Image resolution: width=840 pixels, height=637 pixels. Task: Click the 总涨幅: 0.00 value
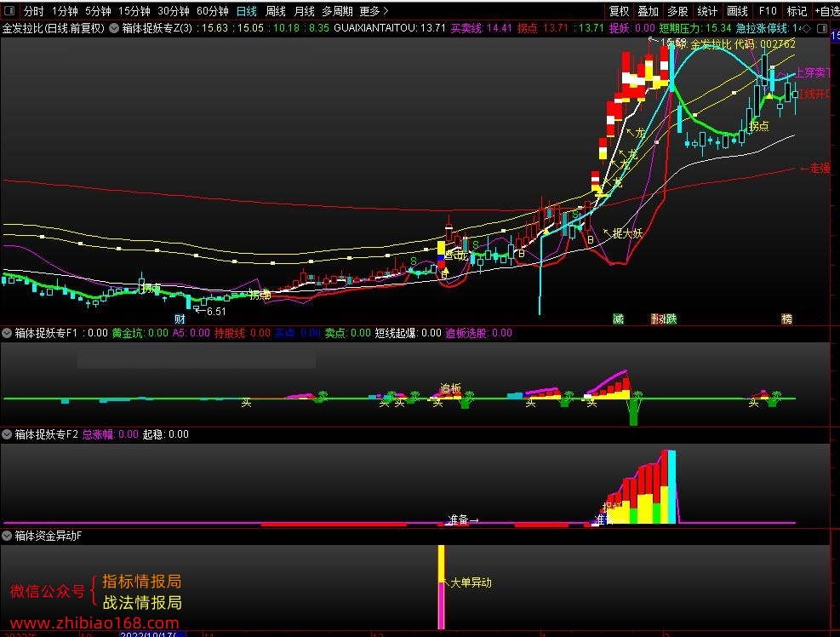coord(111,434)
